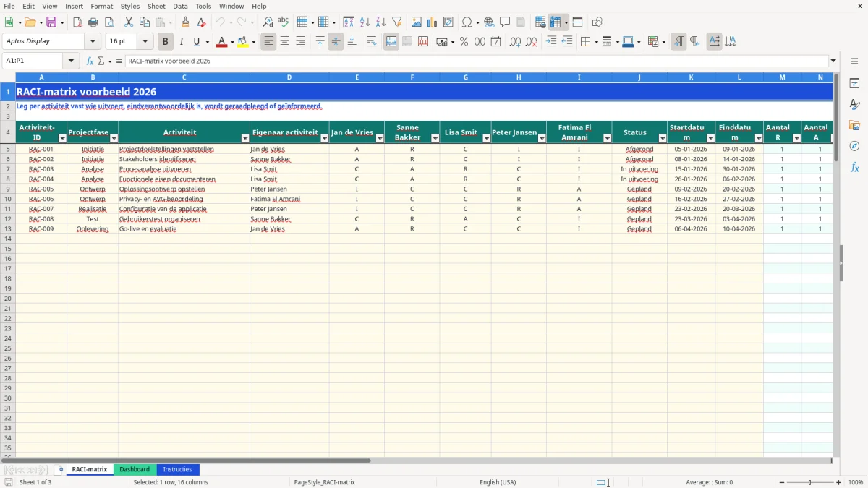Format the cell as percent
Viewport: 868px width, 488px height.
pyautogui.click(x=464, y=42)
